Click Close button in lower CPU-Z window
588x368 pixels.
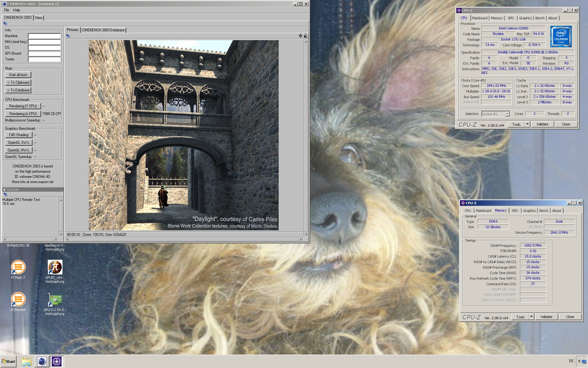click(570, 317)
